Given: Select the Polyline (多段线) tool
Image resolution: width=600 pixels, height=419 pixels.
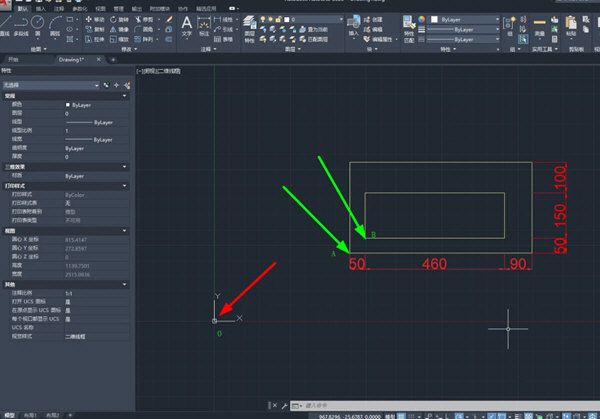Looking at the screenshot, I should 21,26.
